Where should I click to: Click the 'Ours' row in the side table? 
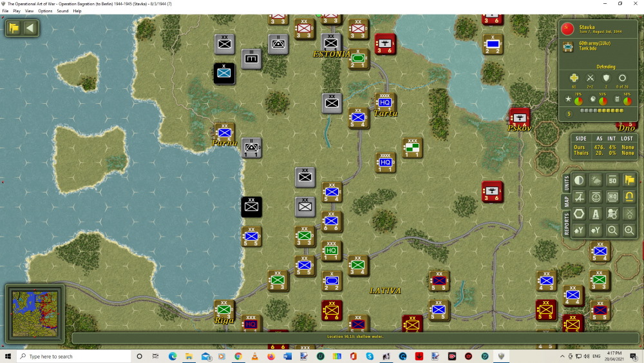tap(603, 147)
